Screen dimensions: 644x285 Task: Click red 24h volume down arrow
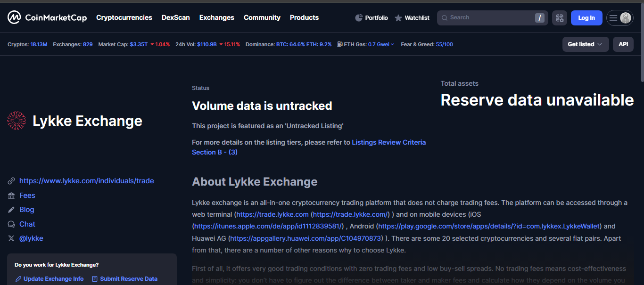(221, 44)
